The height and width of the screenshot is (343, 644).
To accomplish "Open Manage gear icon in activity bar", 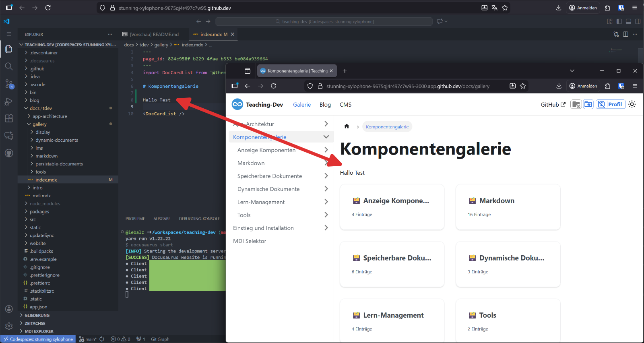I will [9, 326].
